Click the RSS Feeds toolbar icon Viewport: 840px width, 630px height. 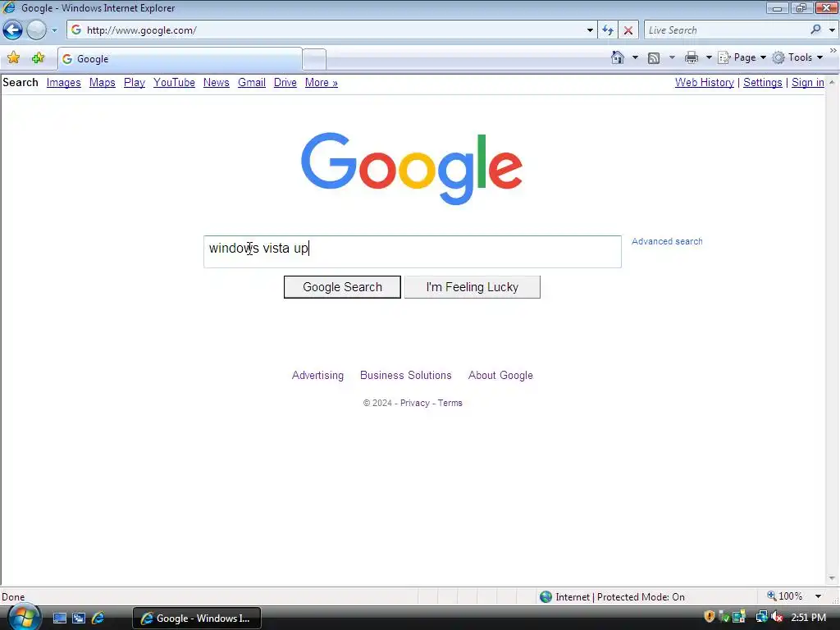[x=654, y=58]
